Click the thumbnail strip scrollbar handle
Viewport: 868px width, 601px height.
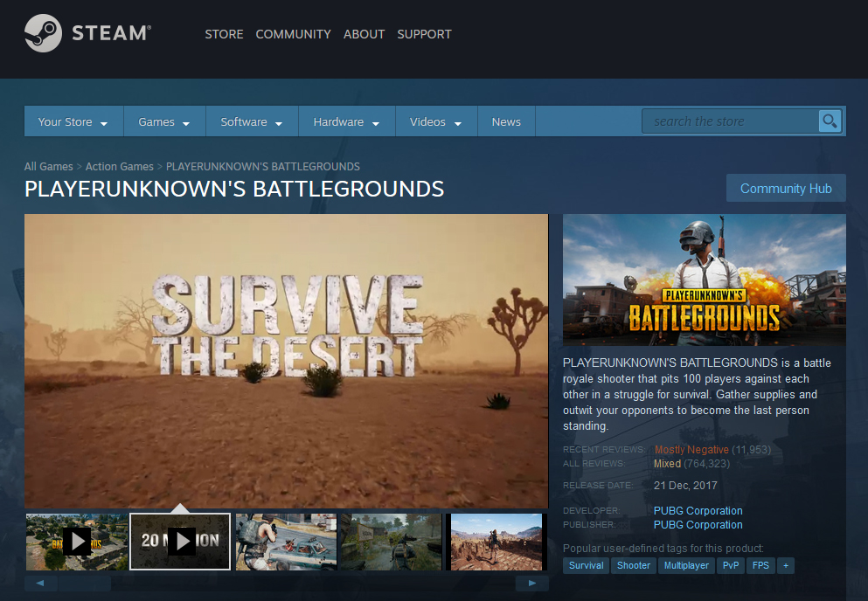[85, 583]
